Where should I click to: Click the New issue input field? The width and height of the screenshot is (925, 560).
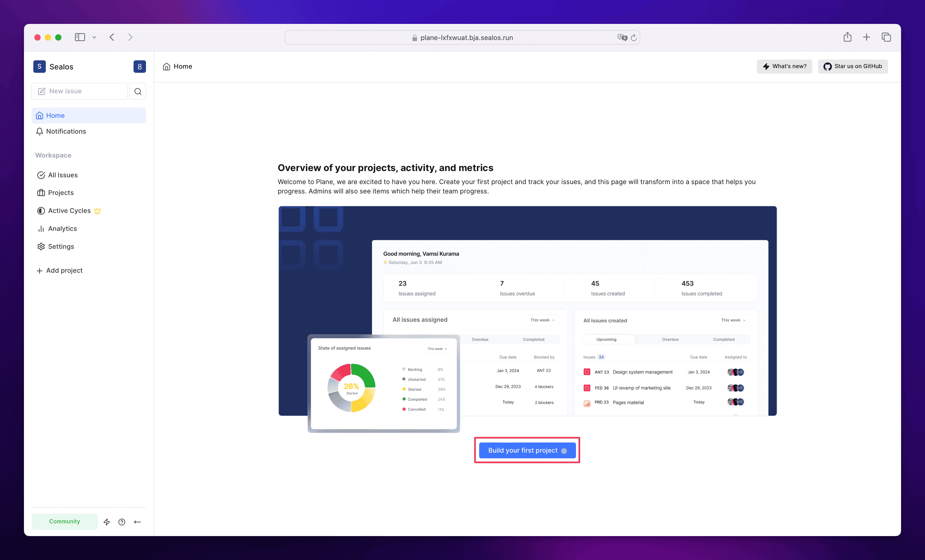point(80,91)
